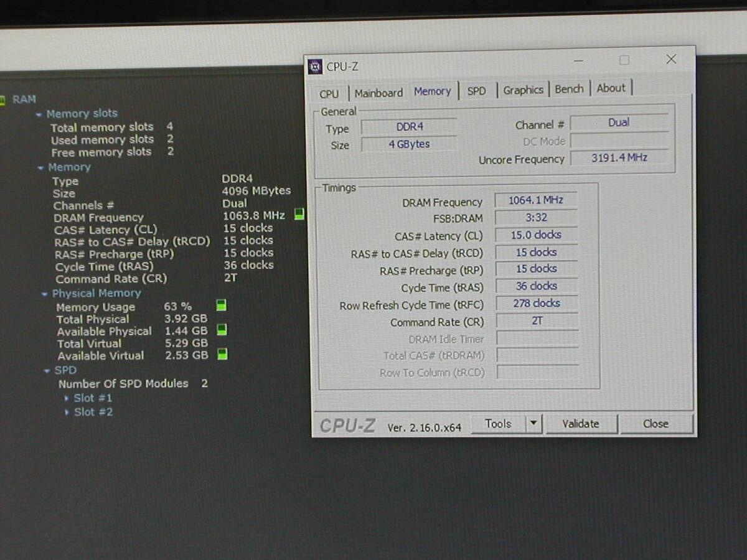Click the Size field showing 4 GBytes
Image resolution: width=747 pixels, height=560 pixels.
click(409, 144)
